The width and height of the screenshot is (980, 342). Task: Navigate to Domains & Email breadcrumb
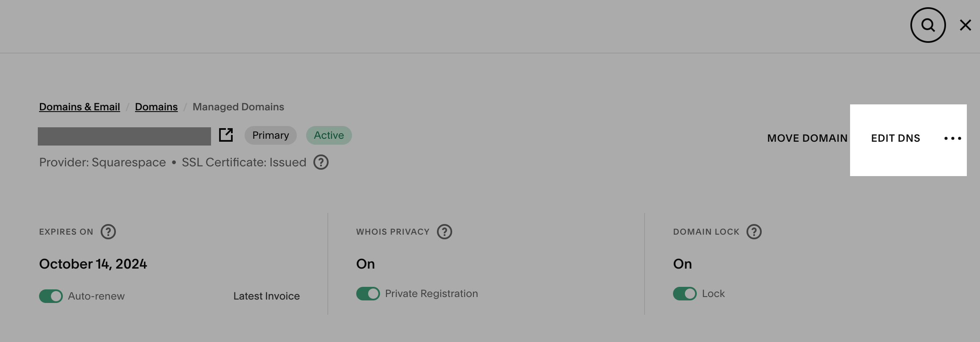click(79, 107)
